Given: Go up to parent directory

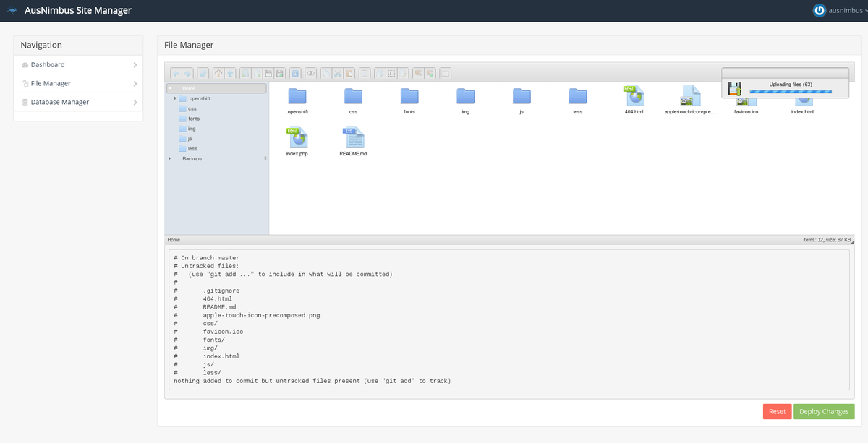Looking at the screenshot, I should click(230, 73).
